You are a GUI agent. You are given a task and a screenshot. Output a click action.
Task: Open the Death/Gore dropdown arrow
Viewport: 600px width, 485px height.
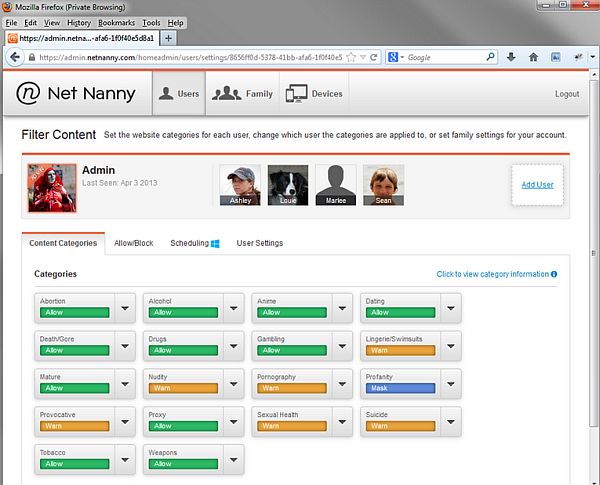coord(125,346)
